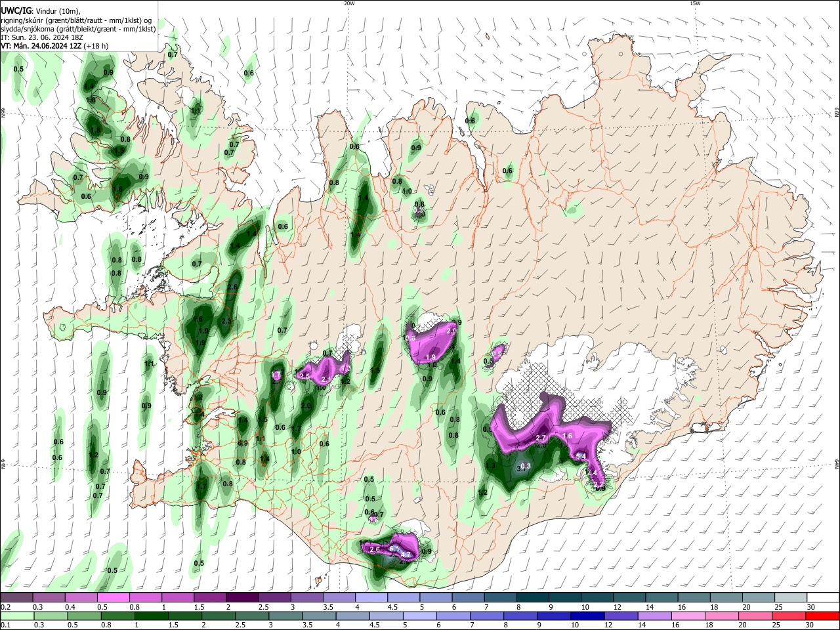Select lower-scale darkest green swatch between 1 and 1.5
This screenshot has height=630, width=840.
[x=152, y=616]
